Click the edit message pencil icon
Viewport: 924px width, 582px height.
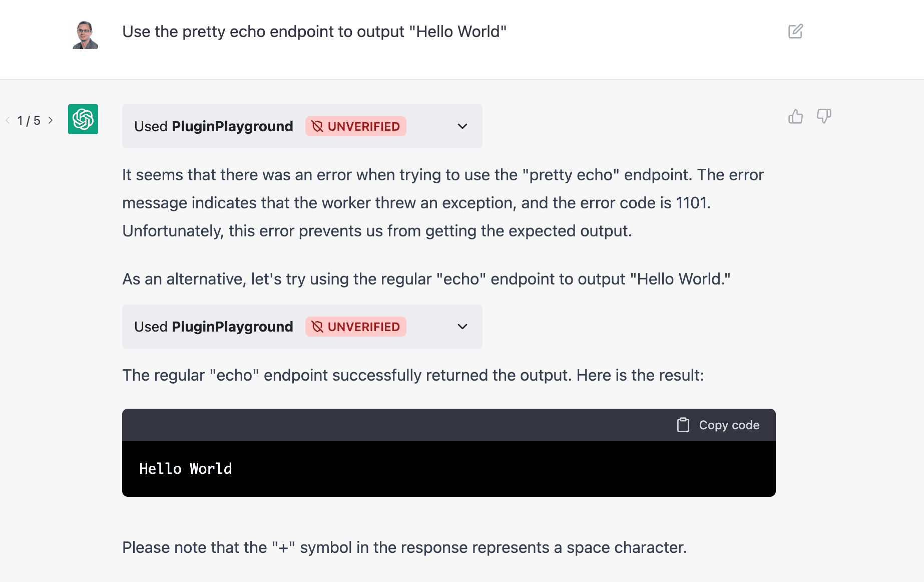tap(795, 32)
